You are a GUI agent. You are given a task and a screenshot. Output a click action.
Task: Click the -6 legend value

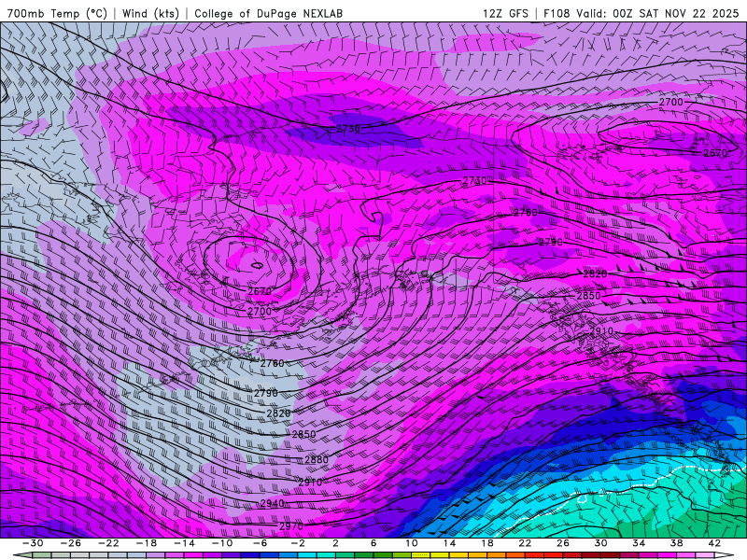(x=261, y=543)
